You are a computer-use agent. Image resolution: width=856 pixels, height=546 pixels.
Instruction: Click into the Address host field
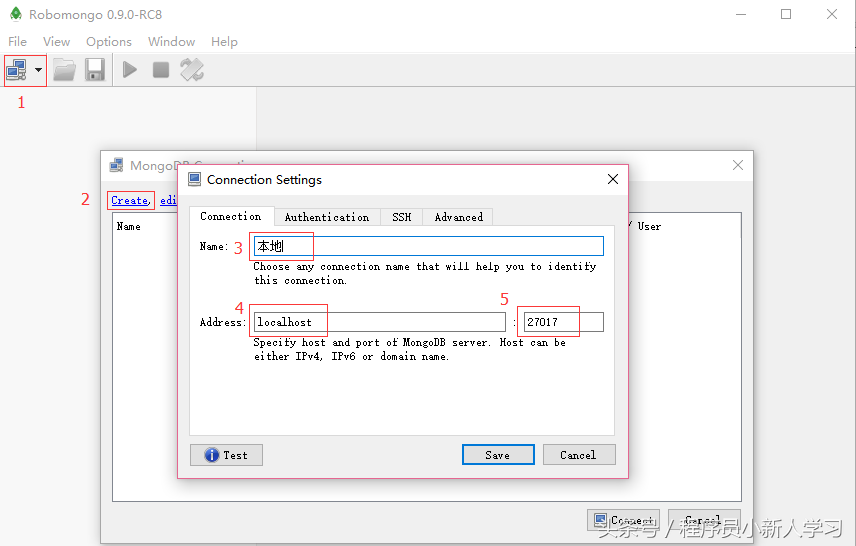click(379, 322)
